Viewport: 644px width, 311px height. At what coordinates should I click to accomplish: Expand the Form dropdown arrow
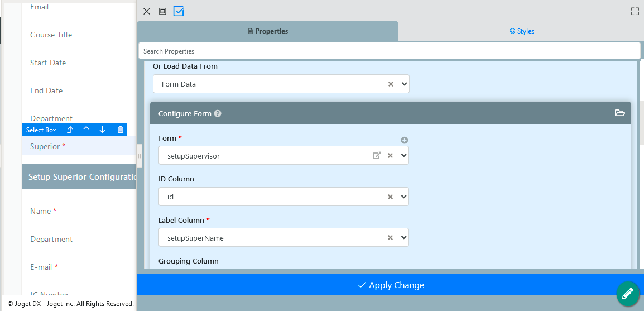[405, 156]
